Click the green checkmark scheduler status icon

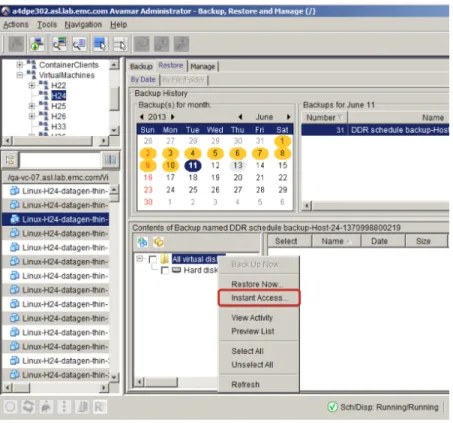(332, 407)
